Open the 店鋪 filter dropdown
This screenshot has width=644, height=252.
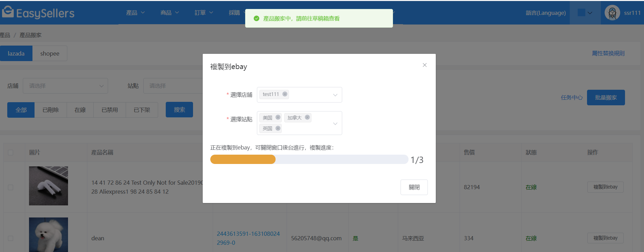pyautogui.click(x=65, y=86)
